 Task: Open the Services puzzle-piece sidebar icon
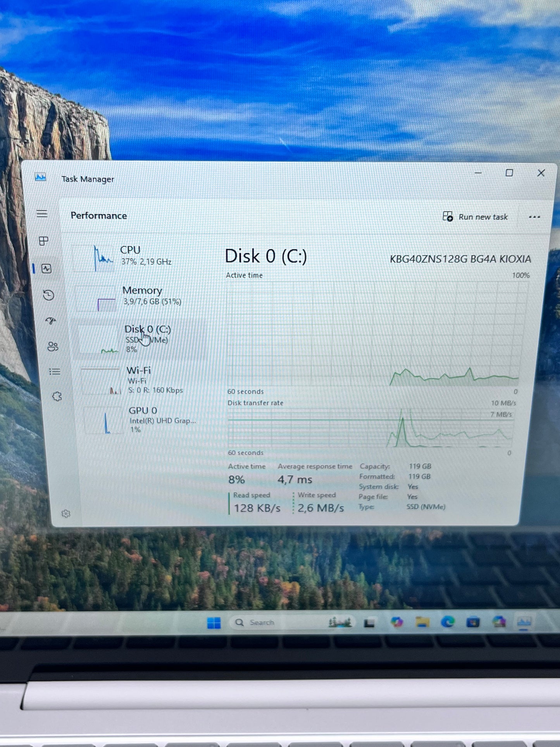click(x=57, y=397)
